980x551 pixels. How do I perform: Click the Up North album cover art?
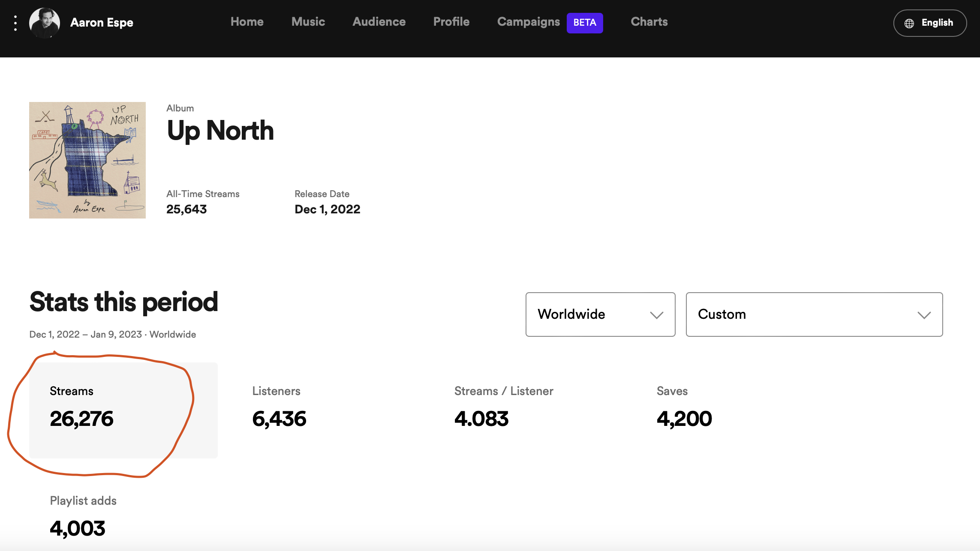[87, 160]
